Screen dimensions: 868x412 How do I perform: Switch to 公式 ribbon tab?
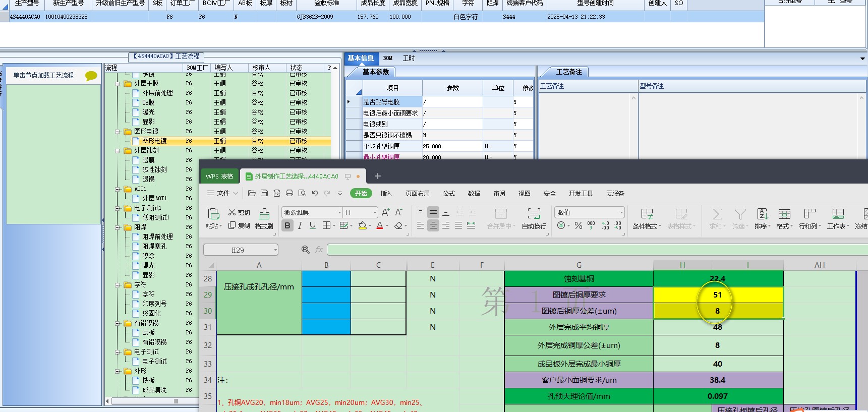coord(448,193)
